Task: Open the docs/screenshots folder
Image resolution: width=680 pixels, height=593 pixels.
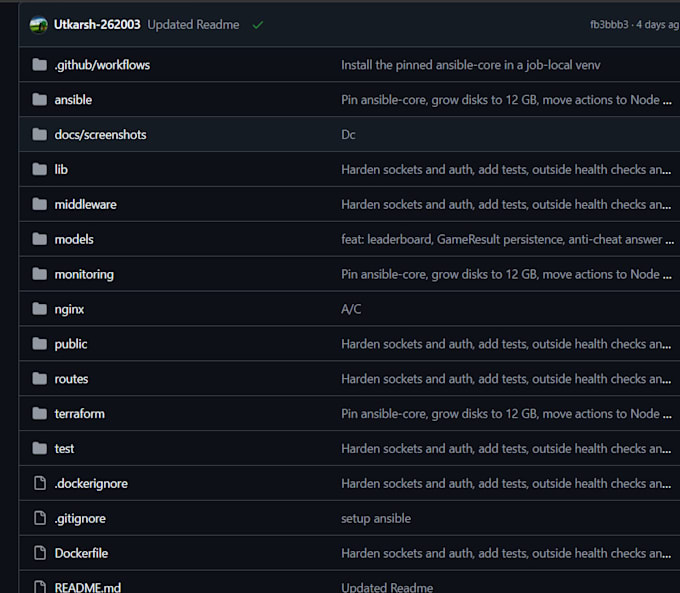Action: coord(100,134)
